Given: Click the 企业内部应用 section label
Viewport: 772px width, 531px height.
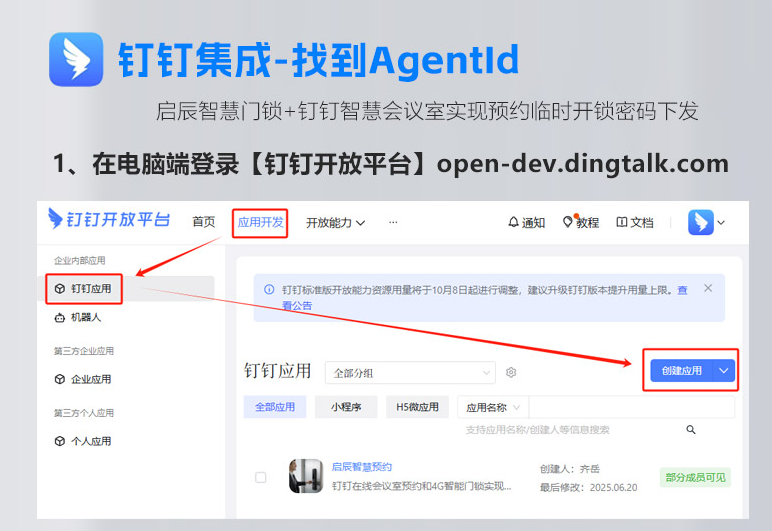Looking at the screenshot, I should pyautogui.click(x=79, y=260).
